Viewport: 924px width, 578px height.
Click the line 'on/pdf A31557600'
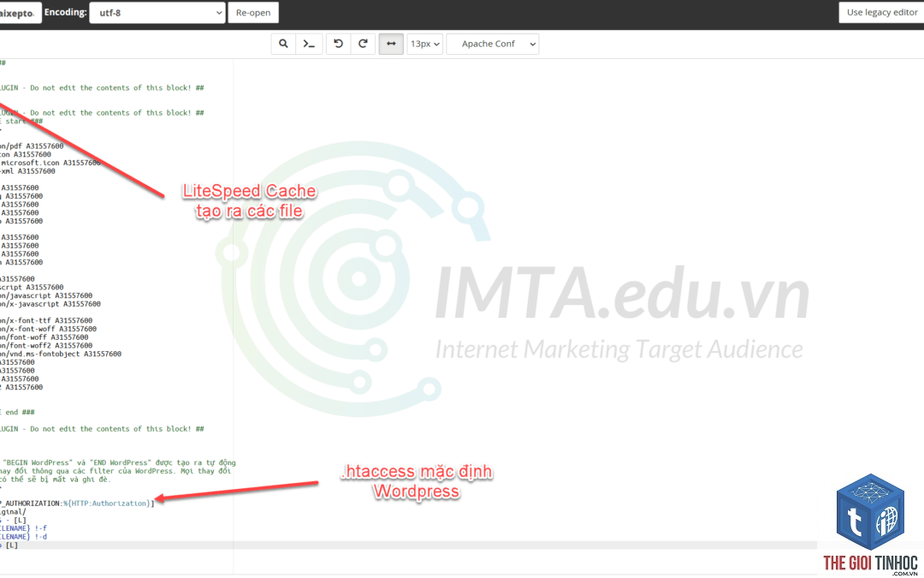coord(32,146)
